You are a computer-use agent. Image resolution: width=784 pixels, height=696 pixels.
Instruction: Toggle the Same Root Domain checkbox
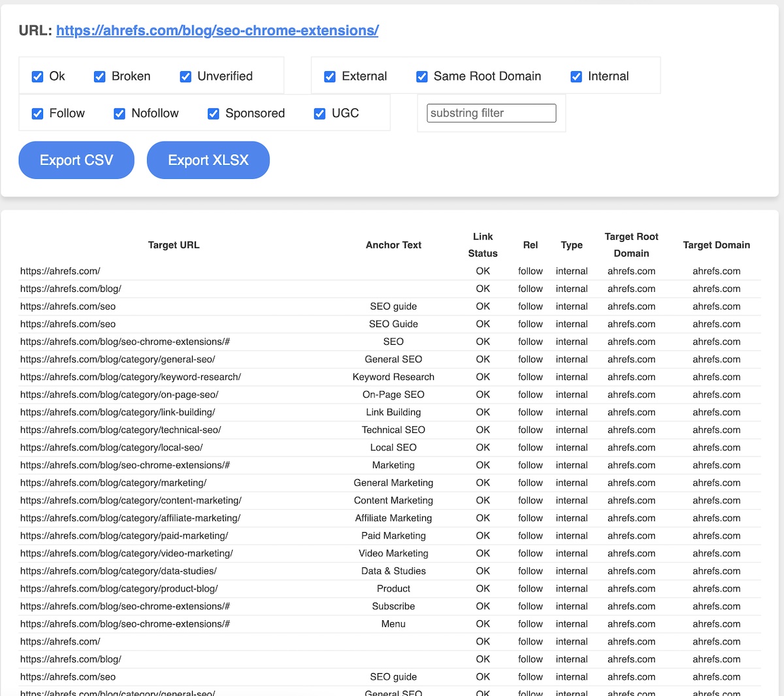422,76
